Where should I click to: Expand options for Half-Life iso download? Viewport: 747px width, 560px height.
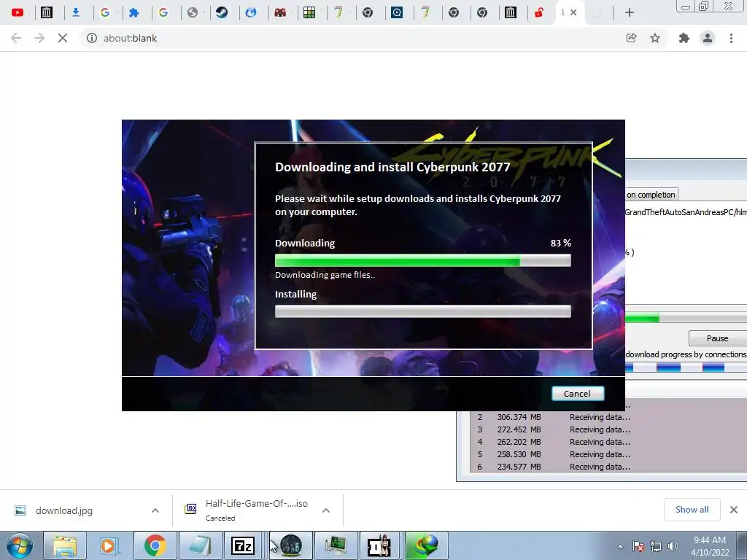click(326, 510)
